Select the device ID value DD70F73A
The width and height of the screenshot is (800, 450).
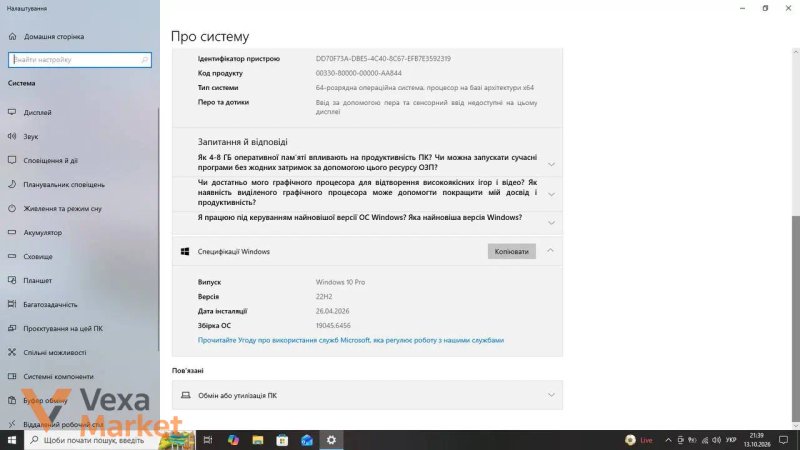383,59
